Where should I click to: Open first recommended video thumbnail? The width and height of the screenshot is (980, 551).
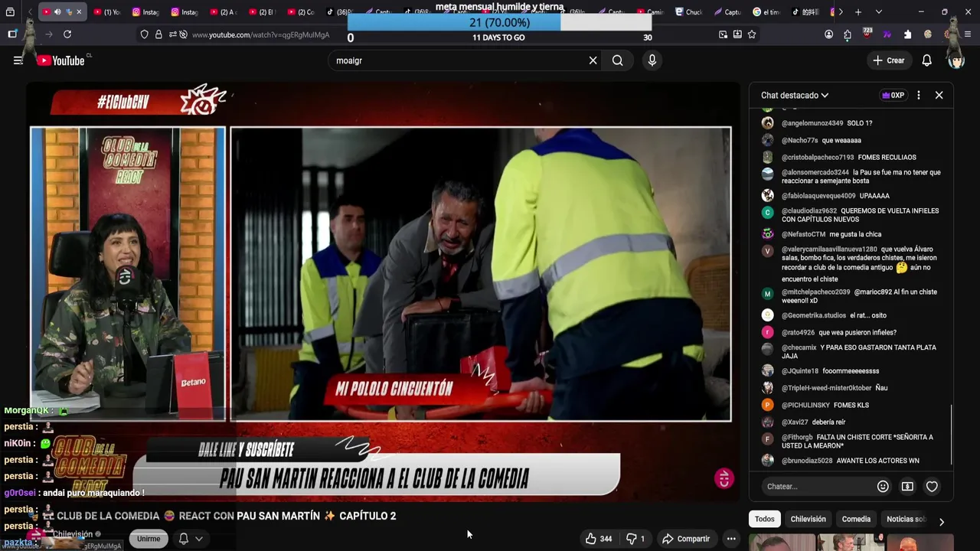[781, 543]
